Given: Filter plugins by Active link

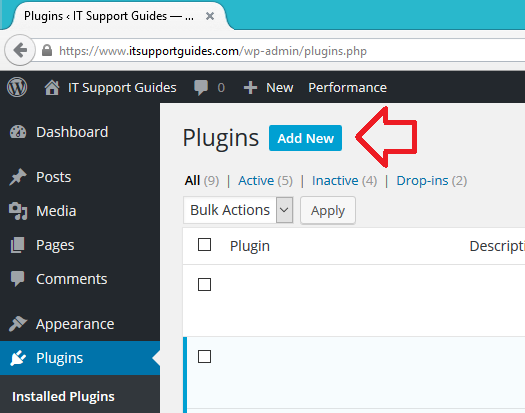Looking at the screenshot, I should click(256, 181).
